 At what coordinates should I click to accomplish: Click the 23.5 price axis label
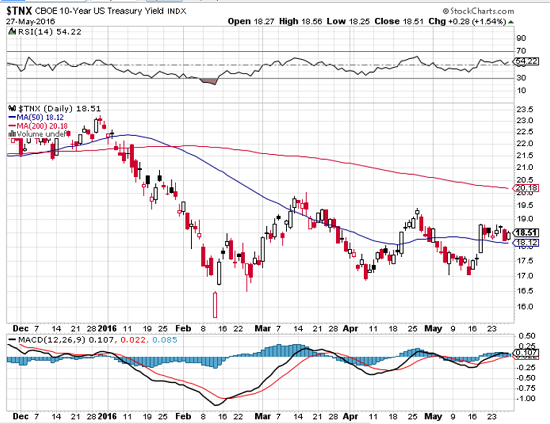pyautogui.click(x=525, y=109)
